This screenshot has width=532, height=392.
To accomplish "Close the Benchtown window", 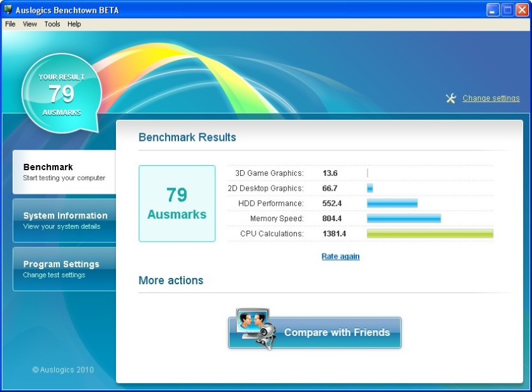I will tap(522, 10).
